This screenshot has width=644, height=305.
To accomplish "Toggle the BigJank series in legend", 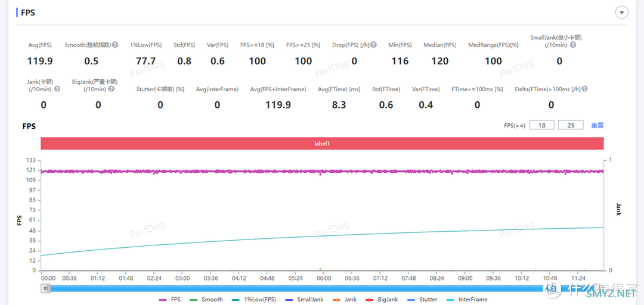I will (x=382, y=300).
